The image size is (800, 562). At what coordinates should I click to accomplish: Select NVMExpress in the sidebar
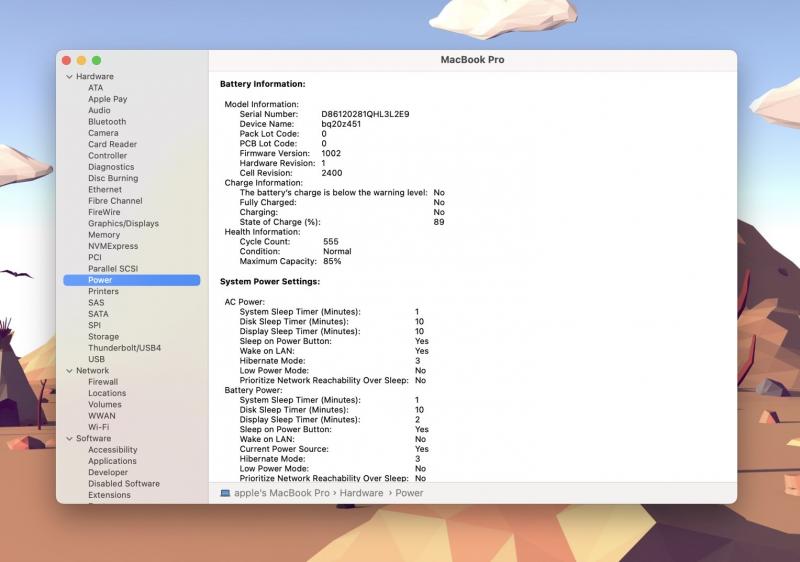(x=113, y=246)
